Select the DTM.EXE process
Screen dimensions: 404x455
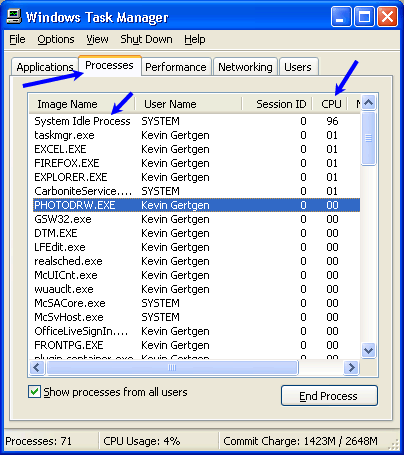click(196, 233)
